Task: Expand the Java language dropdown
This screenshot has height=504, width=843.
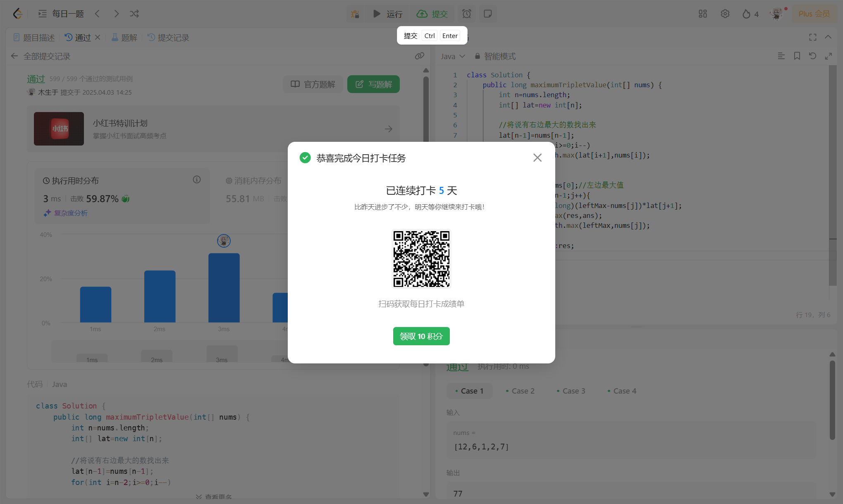Action: pyautogui.click(x=453, y=56)
